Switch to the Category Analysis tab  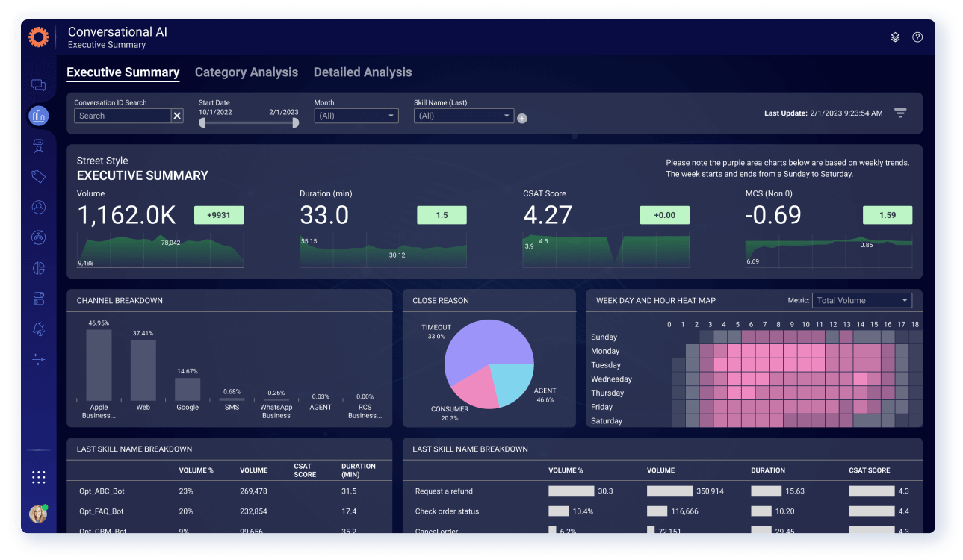(x=247, y=72)
